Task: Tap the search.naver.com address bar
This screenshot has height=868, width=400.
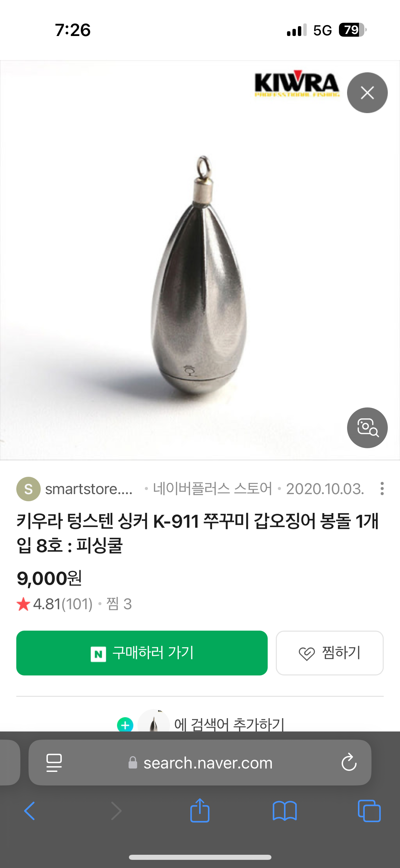Action: [x=200, y=763]
